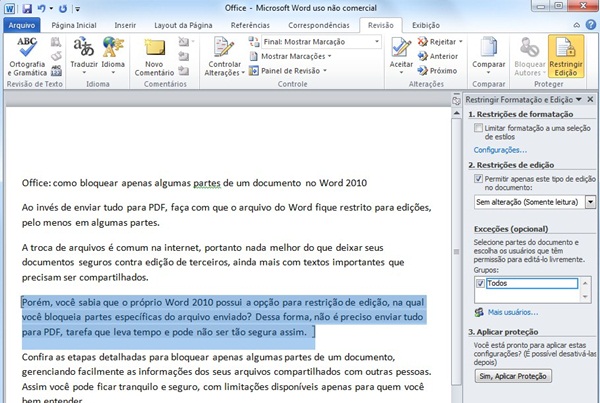Click the Mais usuários... link
The width and height of the screenshot is (600, 403).
(x=513, y=312)
